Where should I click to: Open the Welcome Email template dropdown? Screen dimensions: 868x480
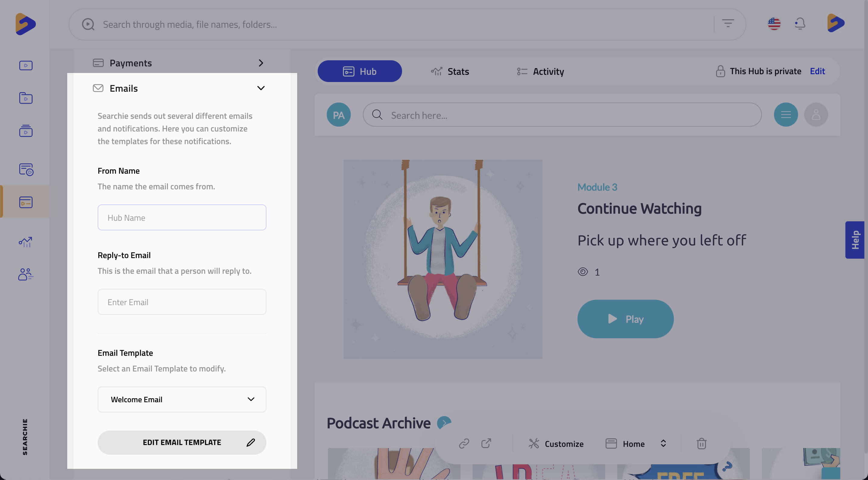pos(182,399)
